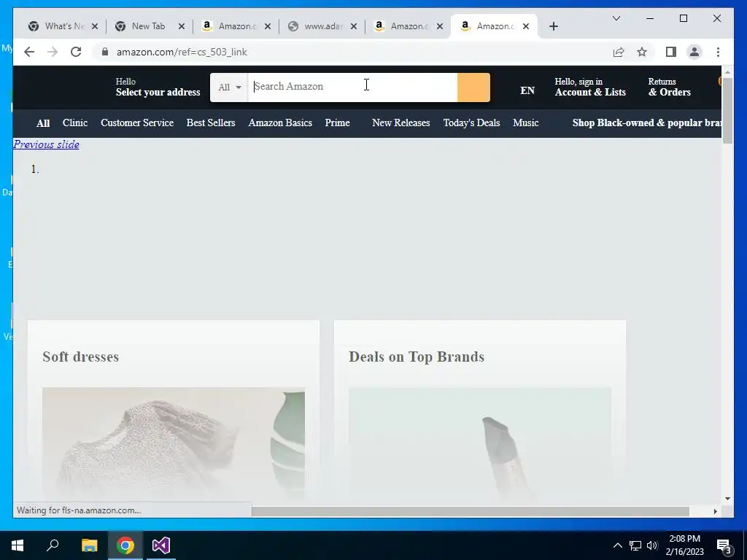Switch to the www.adar tab
Image resolution: width=747 pixels, height=560 pixels.
320,26
